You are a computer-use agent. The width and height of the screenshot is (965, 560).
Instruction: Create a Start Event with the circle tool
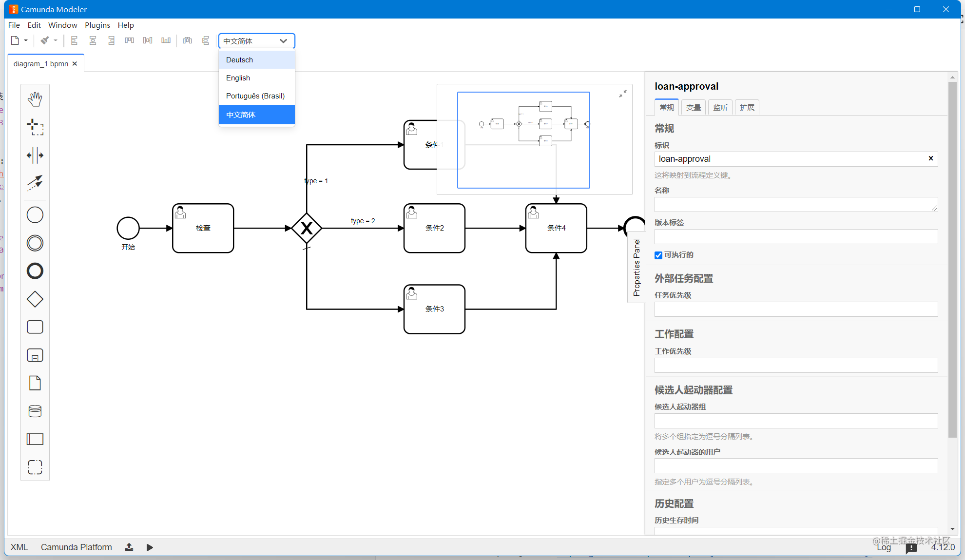pos(35,214)
